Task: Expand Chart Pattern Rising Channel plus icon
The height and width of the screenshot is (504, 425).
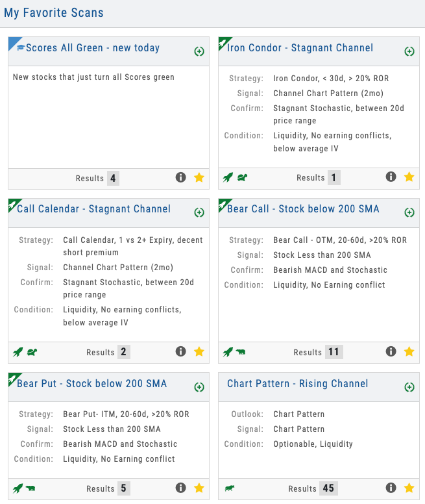Action: tap(409, 387)
